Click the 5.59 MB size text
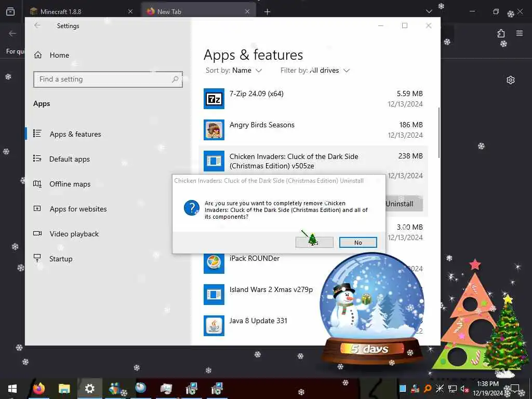 coord(410,94)
